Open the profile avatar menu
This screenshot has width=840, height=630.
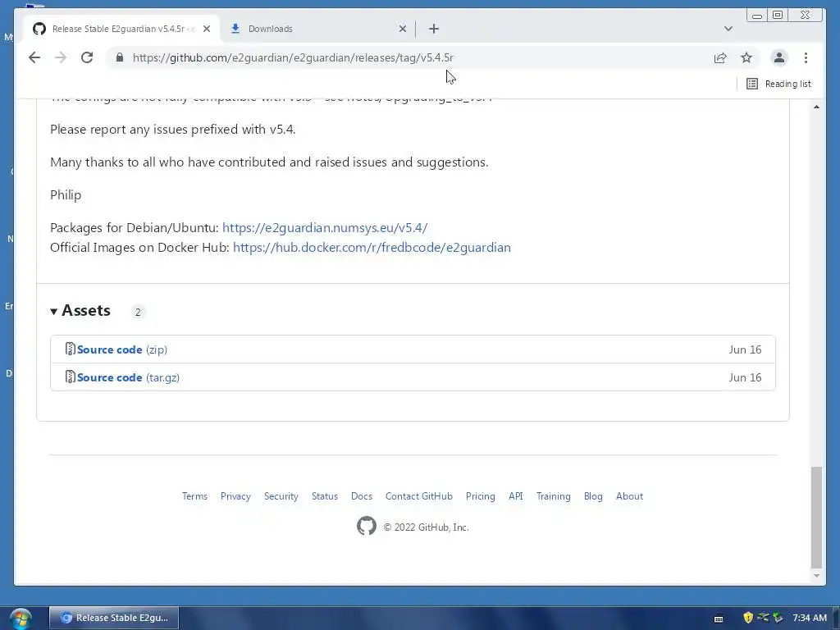[x=779, y=58]
